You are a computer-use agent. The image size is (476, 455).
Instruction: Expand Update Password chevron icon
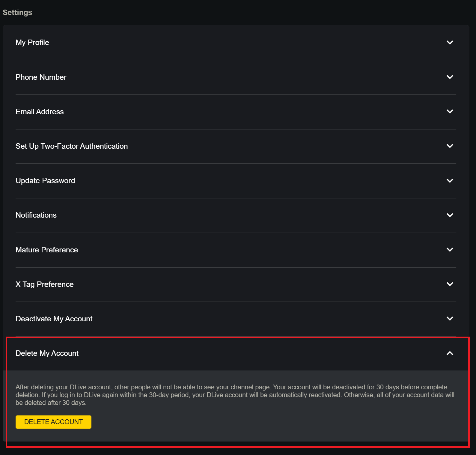click(x=450, y=181)
